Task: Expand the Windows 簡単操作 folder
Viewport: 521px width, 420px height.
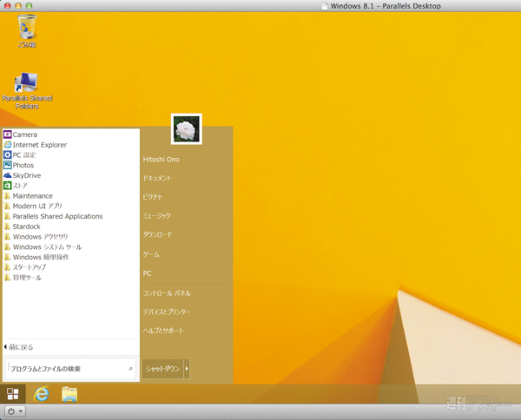Action: tap(36, 258)
